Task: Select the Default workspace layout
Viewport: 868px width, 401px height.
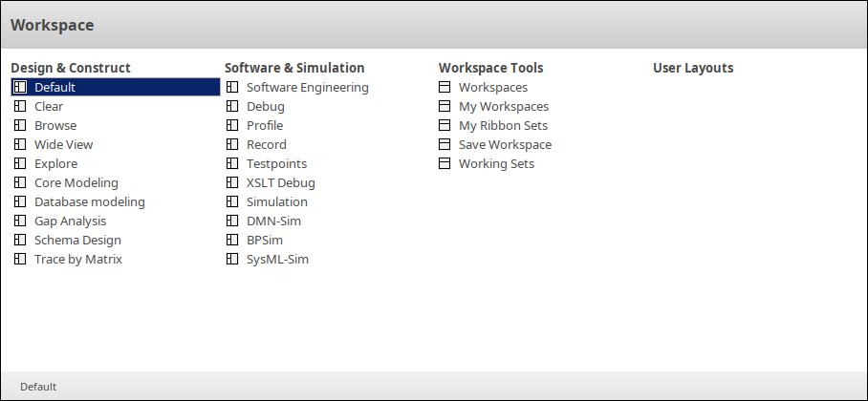Action: pyautogui.click(x=54, y=88)
